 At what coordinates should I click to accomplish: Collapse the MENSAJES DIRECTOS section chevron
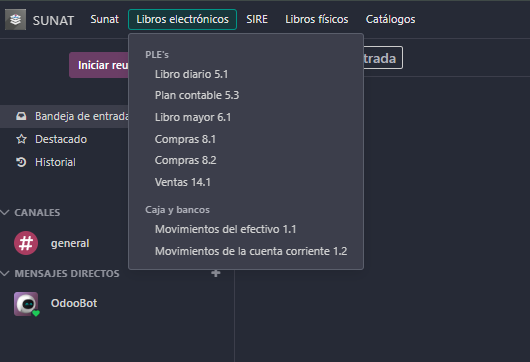coord(5,273)
